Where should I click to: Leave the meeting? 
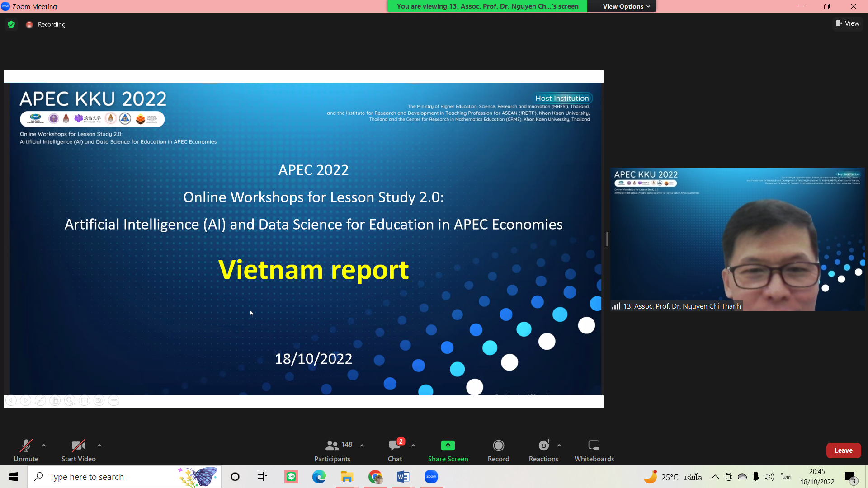[843, 450]
